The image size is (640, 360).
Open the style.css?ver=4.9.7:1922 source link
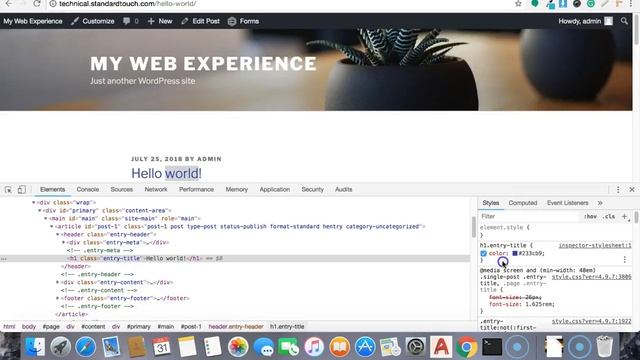coord(591,321)
